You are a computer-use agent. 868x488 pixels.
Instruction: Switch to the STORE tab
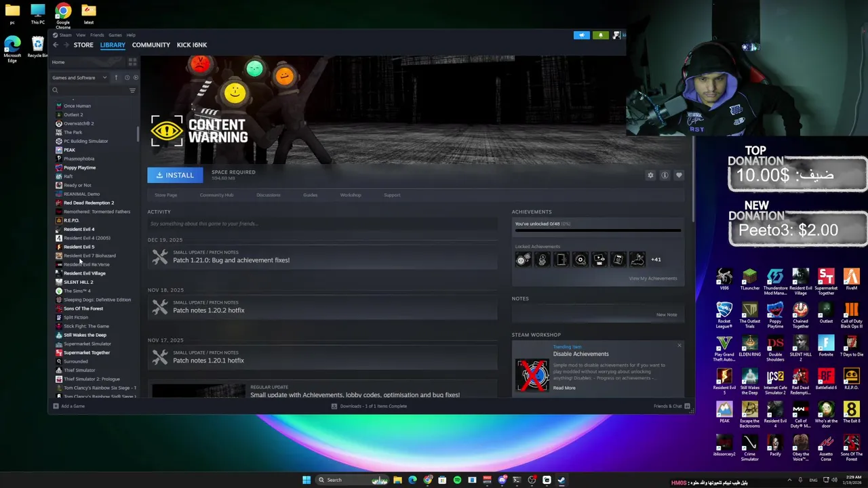coord(83,45)
